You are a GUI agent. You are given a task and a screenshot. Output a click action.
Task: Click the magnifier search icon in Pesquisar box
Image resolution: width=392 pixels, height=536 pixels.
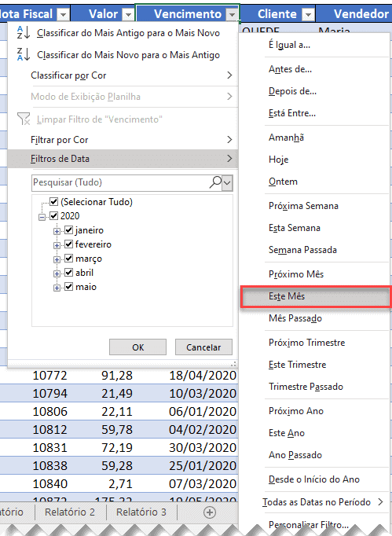coord(215,182)
